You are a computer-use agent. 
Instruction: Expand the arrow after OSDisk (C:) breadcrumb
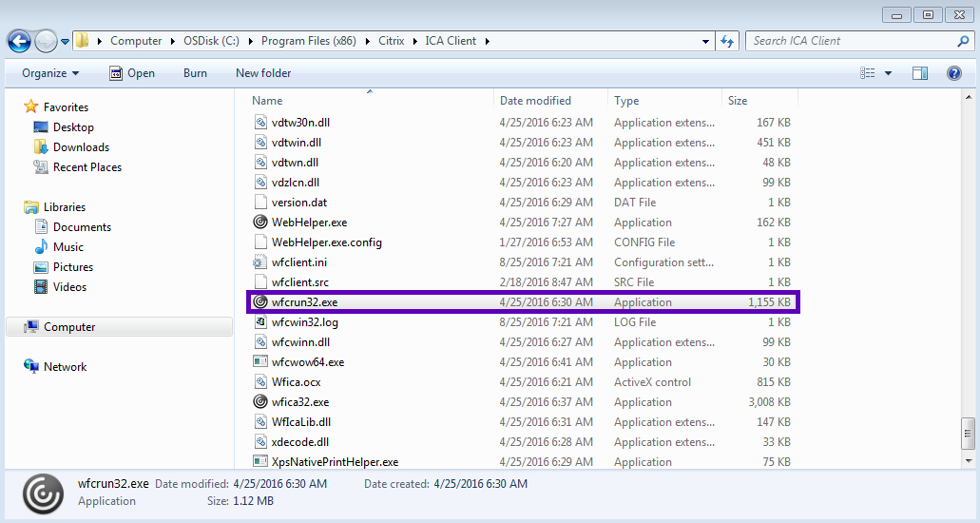tap(251, 41)
